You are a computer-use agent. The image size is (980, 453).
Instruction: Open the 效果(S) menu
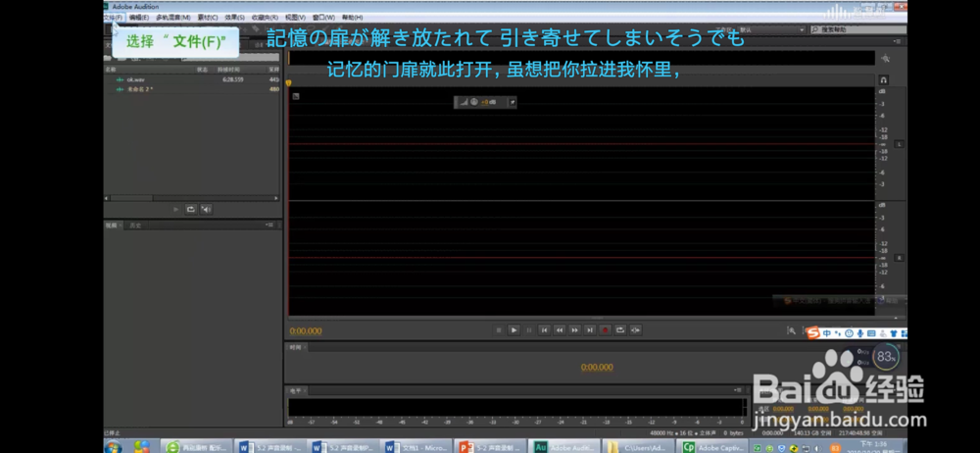click(x=234, y=18)
